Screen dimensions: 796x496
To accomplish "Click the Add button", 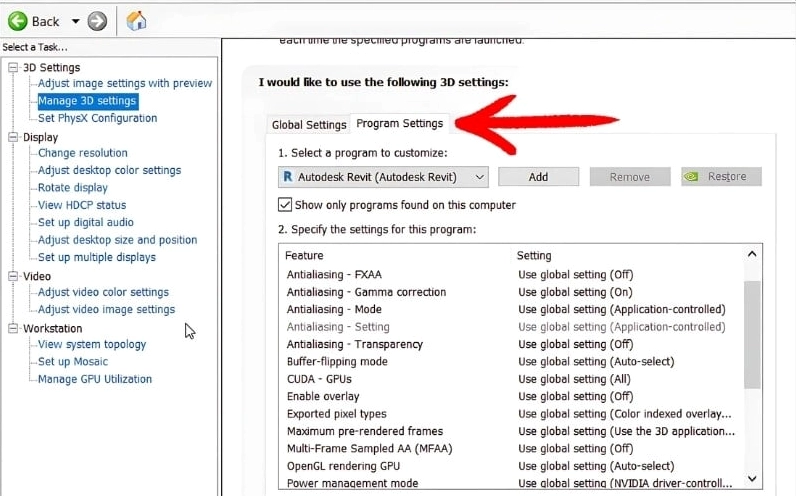I will [x=538, y=177].
